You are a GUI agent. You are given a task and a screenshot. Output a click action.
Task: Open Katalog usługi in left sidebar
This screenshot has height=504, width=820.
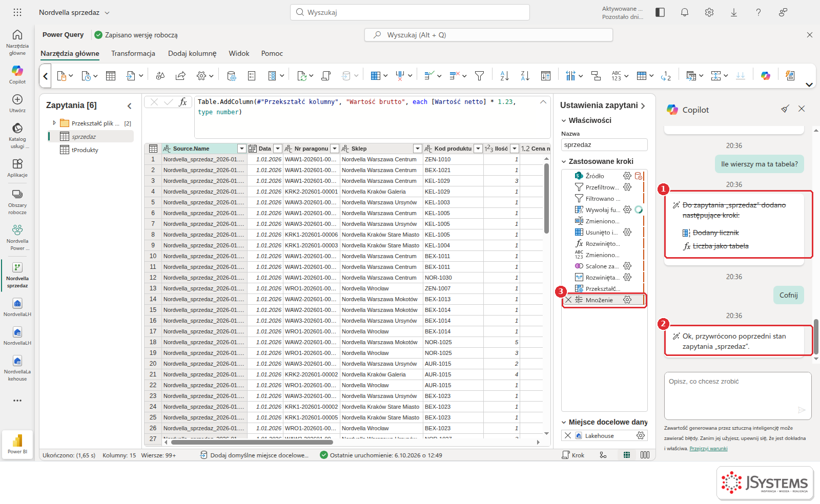point(17,135)
